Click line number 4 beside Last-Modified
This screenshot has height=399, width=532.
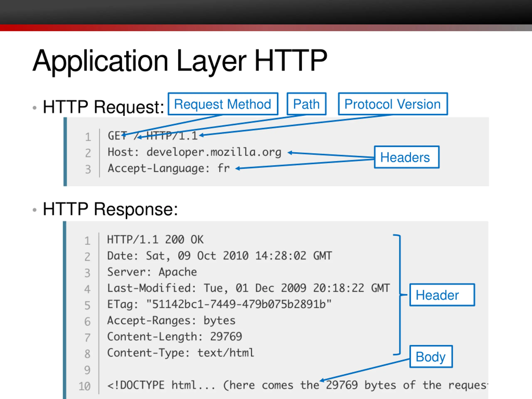point(87,289)
